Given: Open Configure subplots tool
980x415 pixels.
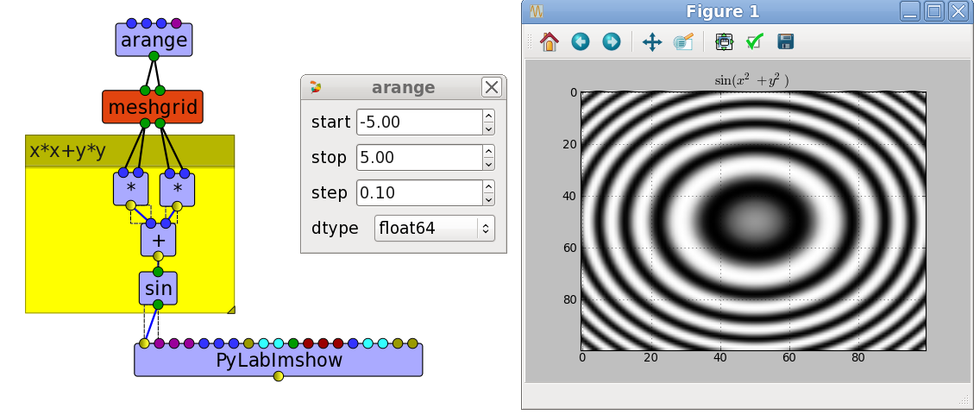Looking at the screenshot, I should click(724, 42).
